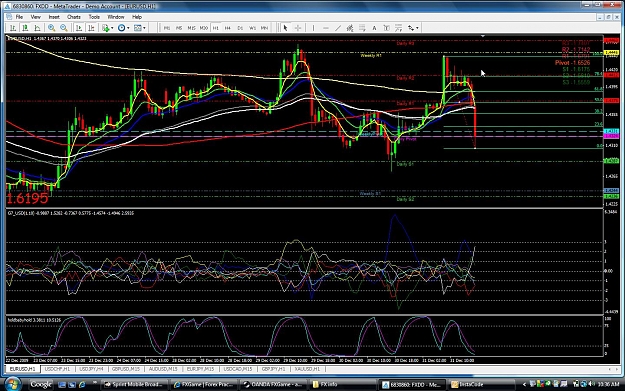Viewport: 625px width, 391px height.
Task: Toggle chart auto scroll
Action: pos(79,28)
